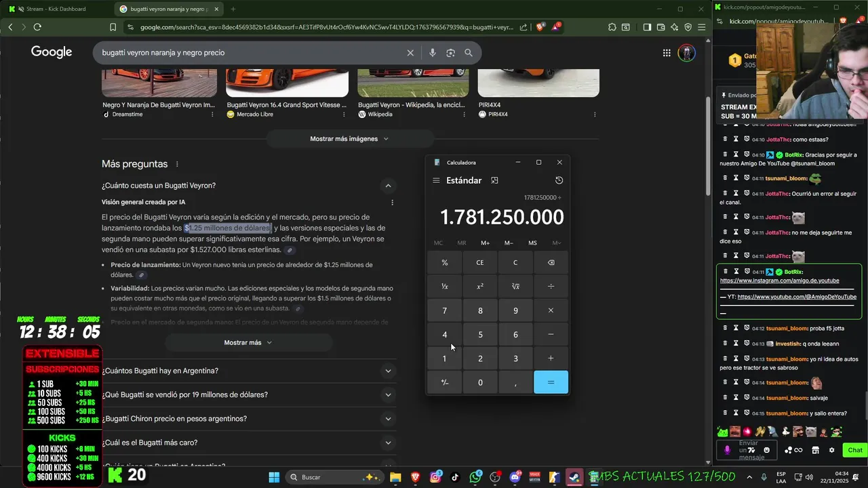Go back in the browser
The height and width of the screenshot is (488, 868).
(x=10, y=27)
